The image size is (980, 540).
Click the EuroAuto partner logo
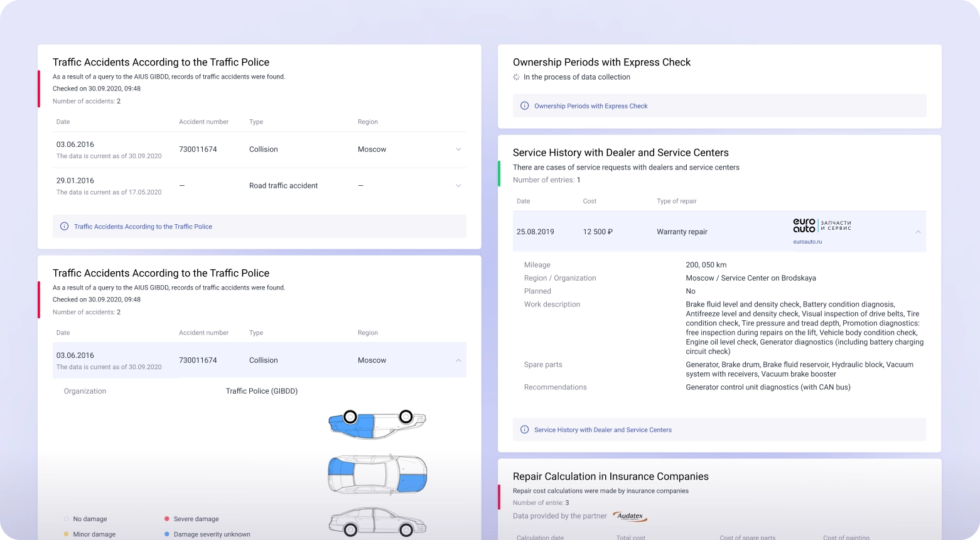pyautogui.click(x=821, y=225)
